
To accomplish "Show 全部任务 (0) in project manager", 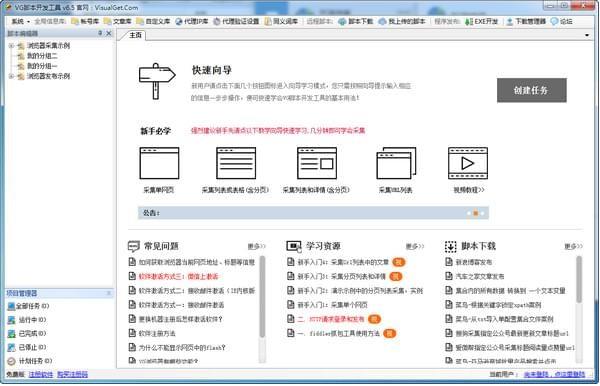I will point(28,306).
